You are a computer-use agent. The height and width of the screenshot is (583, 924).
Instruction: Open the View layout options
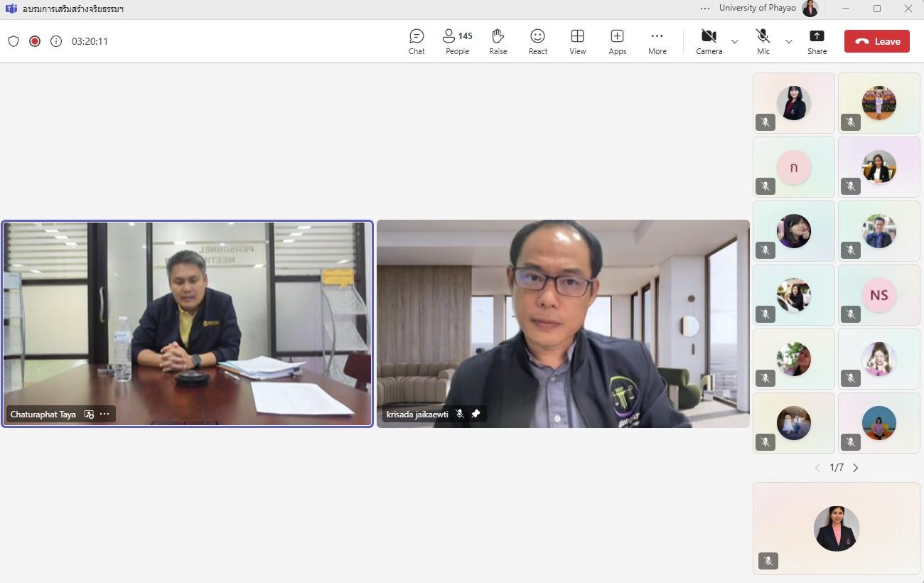click(x=578, y=41)
